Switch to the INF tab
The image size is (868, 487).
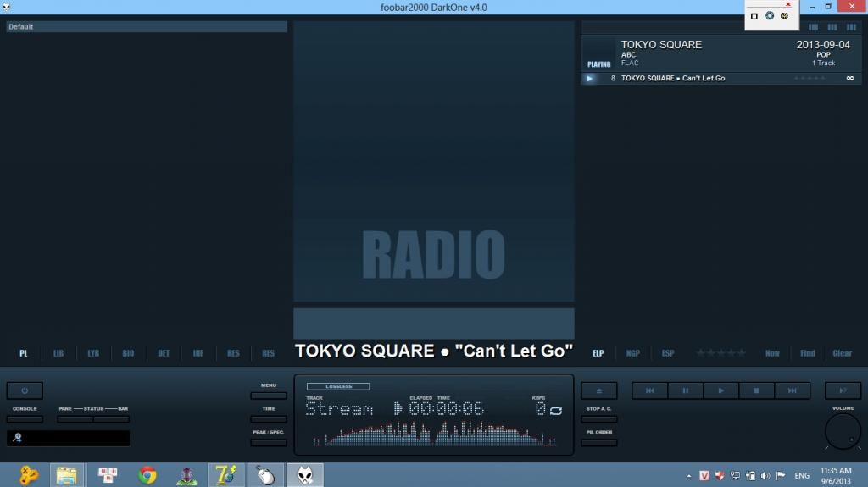point(198,353)
